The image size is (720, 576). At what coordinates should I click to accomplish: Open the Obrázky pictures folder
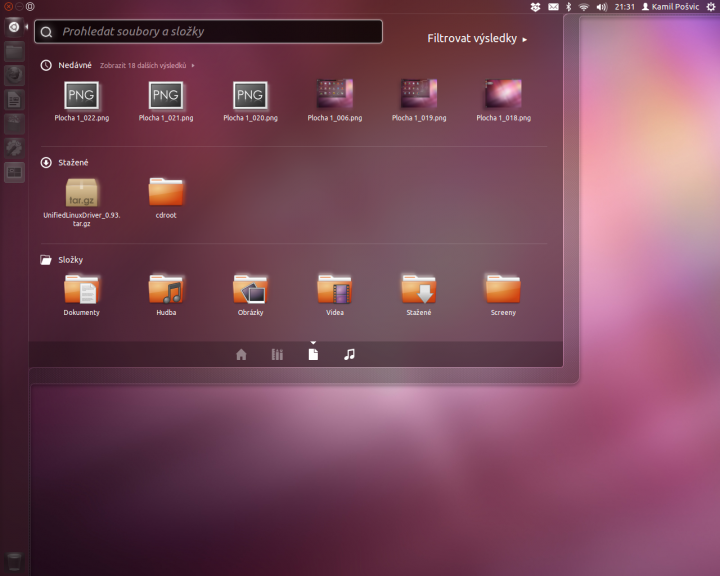(x=250, y=290)
